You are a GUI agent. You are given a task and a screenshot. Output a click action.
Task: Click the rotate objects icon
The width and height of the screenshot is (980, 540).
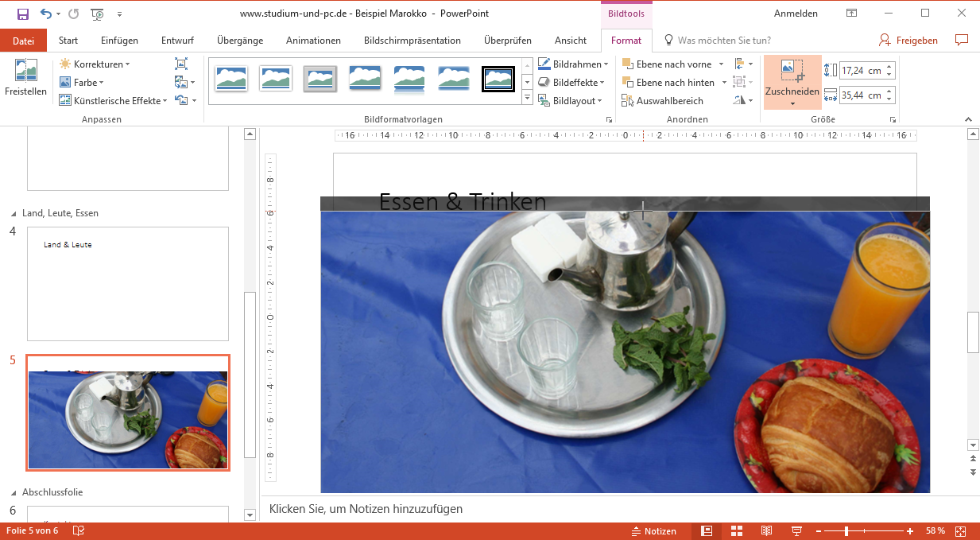[739, 100]
